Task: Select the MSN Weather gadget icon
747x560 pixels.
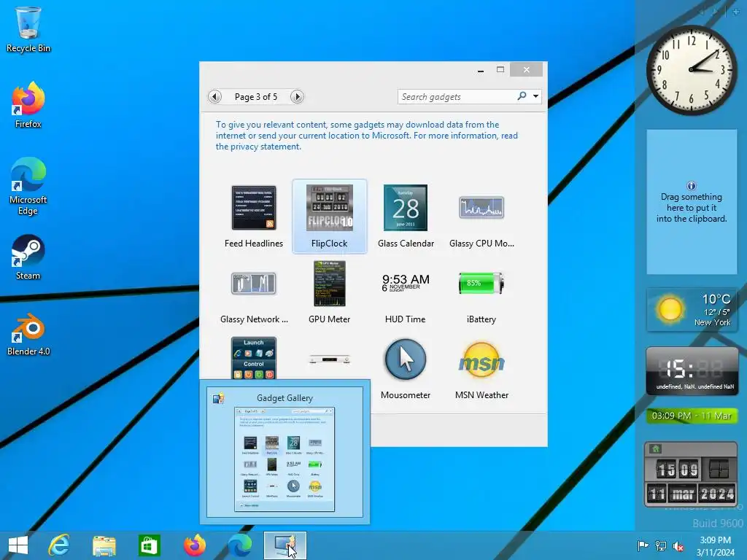Action: pyautogui.click(x=481, y=360)
